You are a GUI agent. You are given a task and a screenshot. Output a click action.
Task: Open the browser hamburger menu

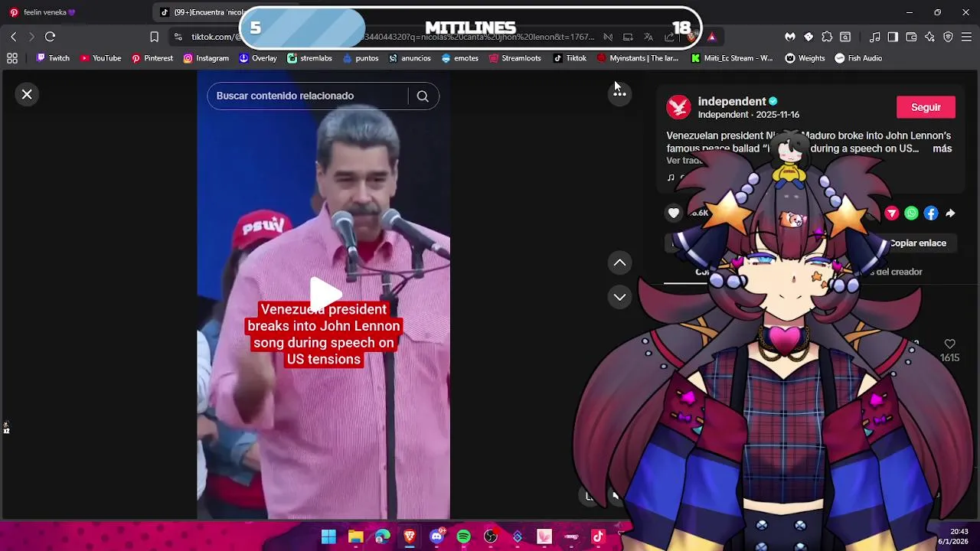coord(966,37)
